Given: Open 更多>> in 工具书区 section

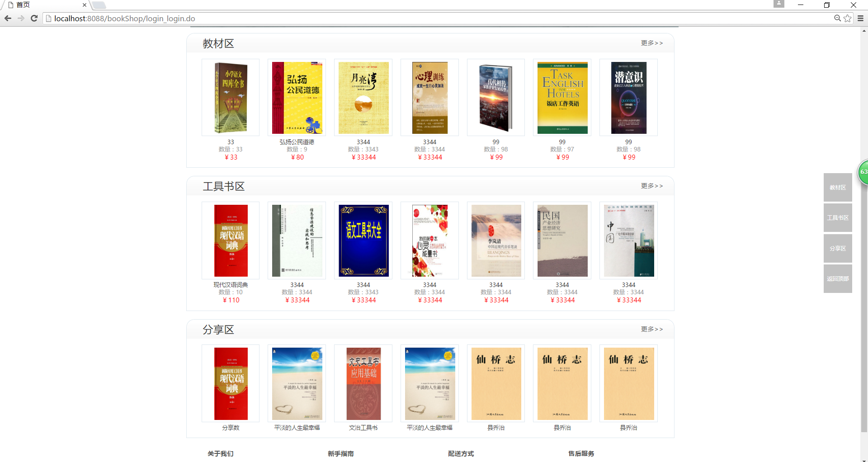Looking at the screenshot, I should [652, 186].
